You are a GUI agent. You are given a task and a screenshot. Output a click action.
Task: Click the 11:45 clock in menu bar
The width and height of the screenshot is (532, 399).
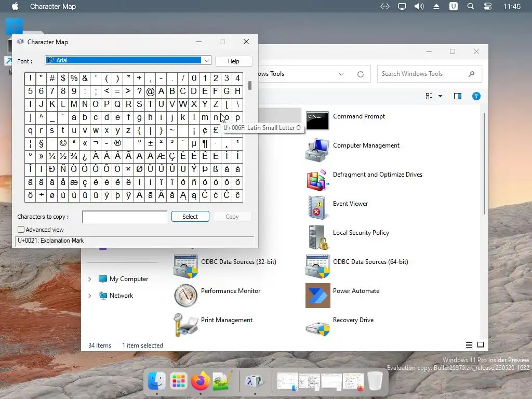512,6
